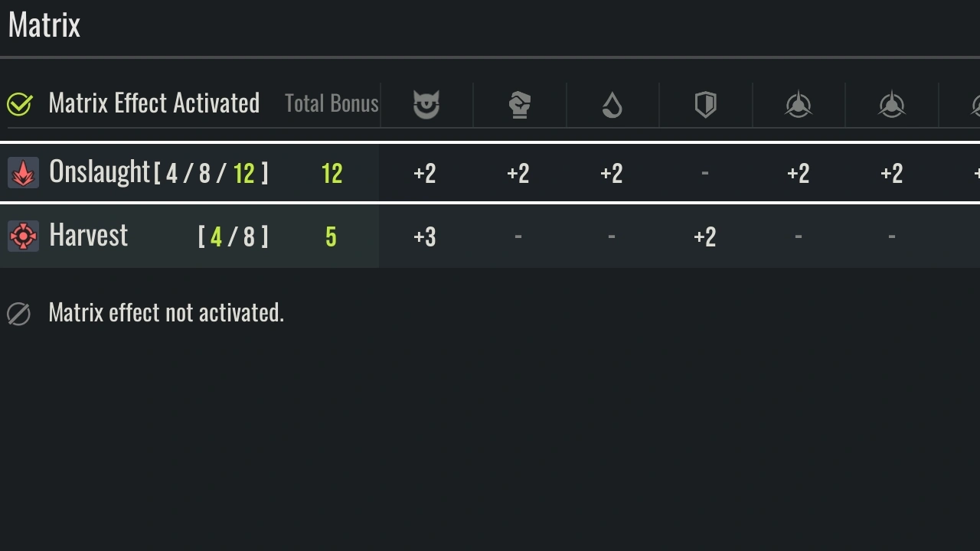Click the Matrix effect not activated text
This screenshot has height=551, width=980.
click(x=166, y=312)
